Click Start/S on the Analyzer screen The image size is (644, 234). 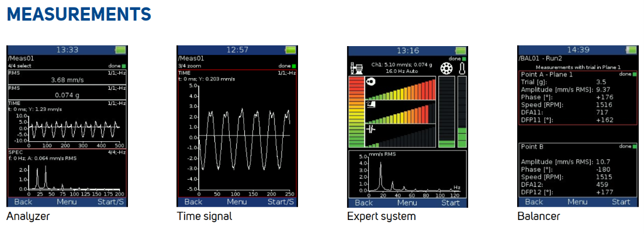[110, 202]
